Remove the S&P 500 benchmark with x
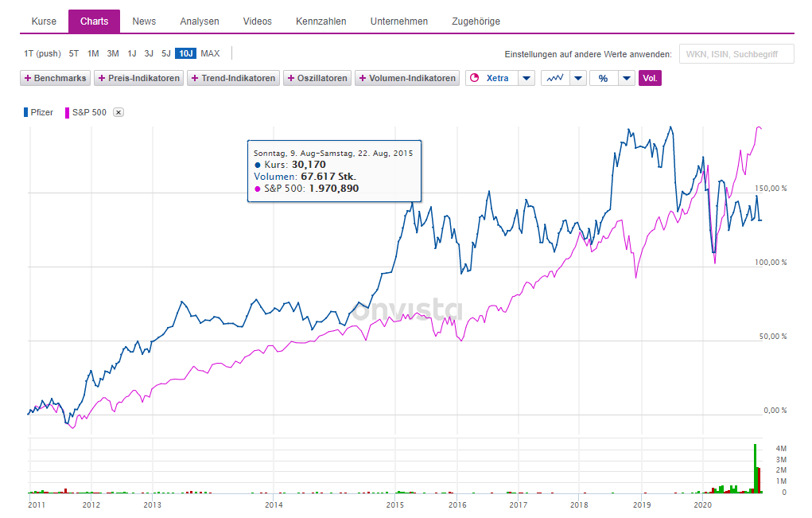The height and width of the screenshot is (518, 812). [x=118, y=112]
